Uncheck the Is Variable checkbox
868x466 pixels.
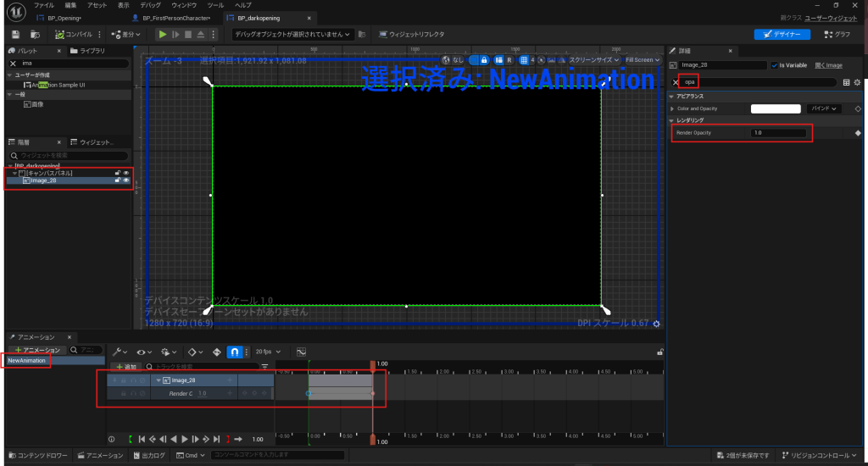(773, 65)
